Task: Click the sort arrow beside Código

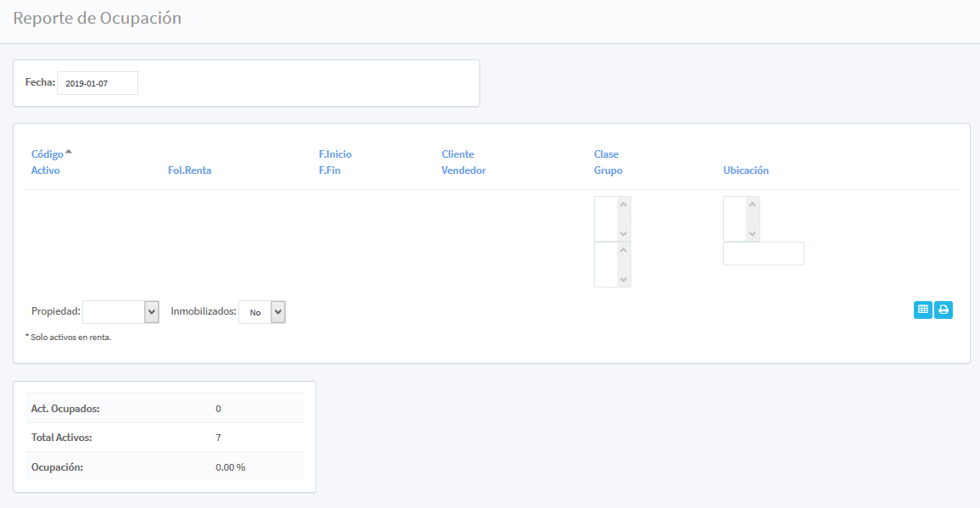Action: [69, 152]
